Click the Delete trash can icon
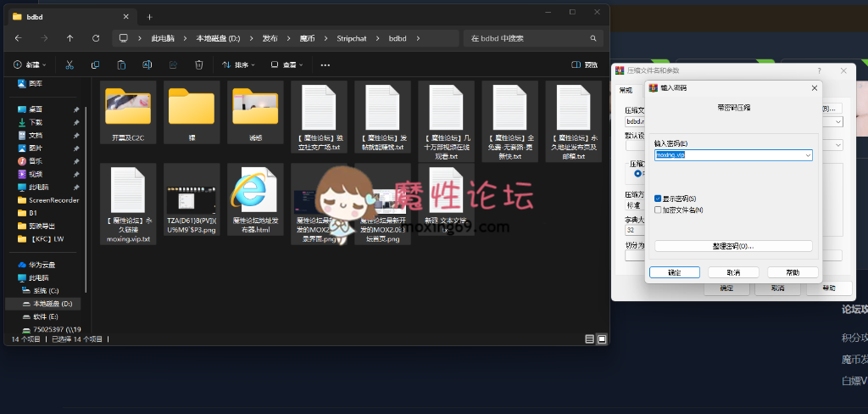 click(x=198, y=64)
